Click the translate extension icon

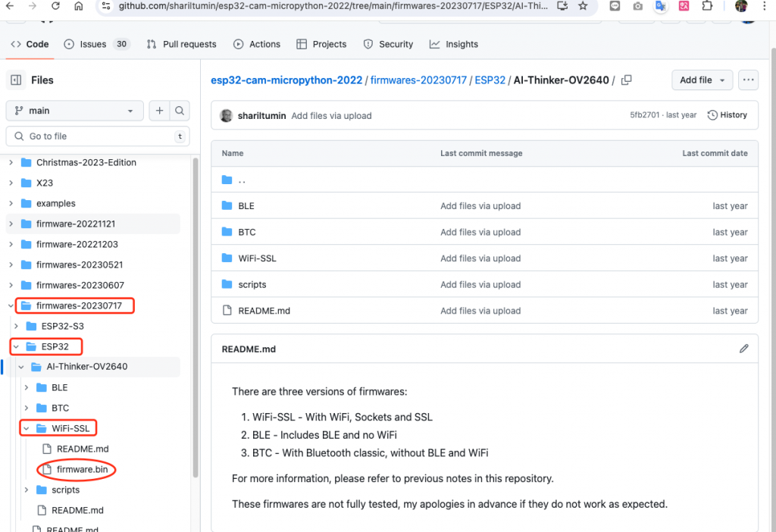coord(660,6)
